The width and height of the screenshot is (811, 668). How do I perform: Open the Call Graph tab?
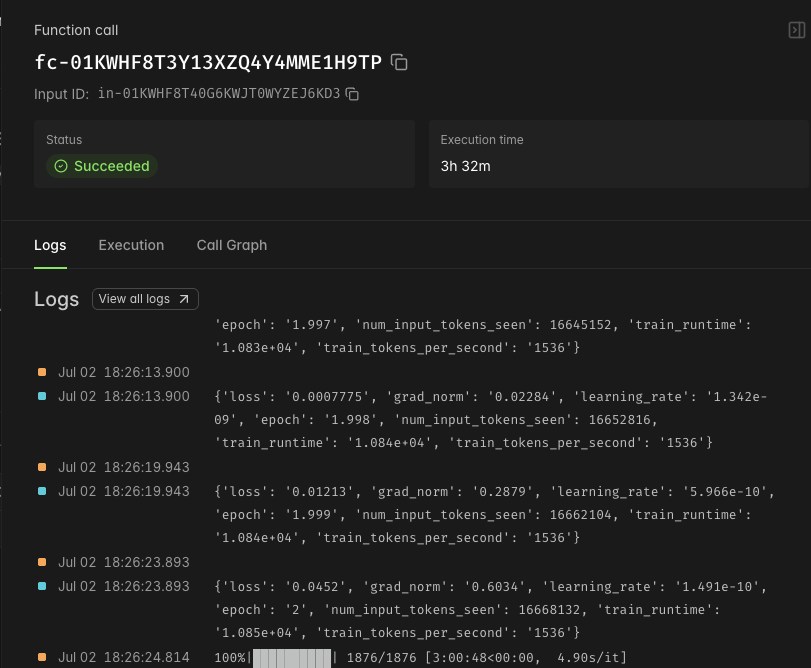[232, 245]
